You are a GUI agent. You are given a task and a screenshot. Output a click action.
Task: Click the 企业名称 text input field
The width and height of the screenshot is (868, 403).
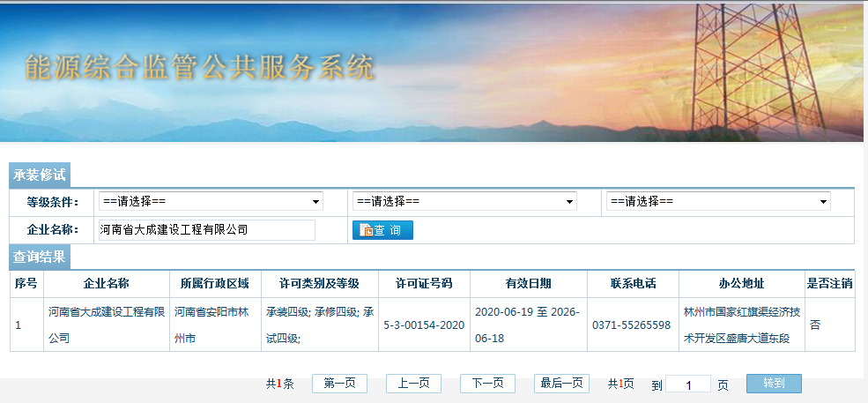(206, 230)
